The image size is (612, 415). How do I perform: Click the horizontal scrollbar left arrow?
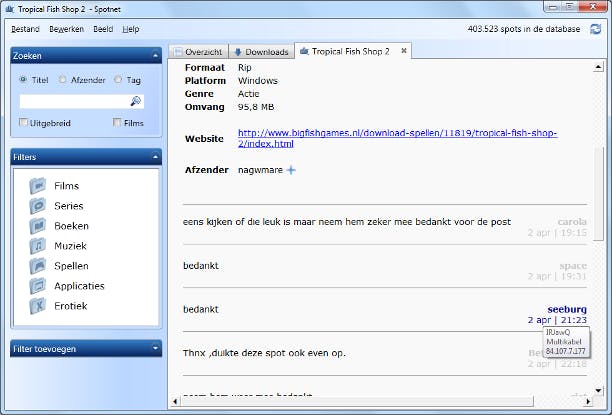point(175,401)
